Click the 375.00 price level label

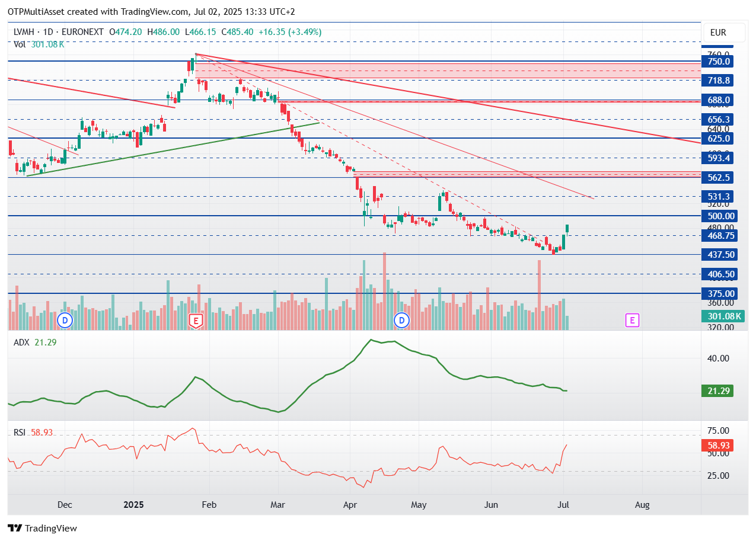point(719,293)
